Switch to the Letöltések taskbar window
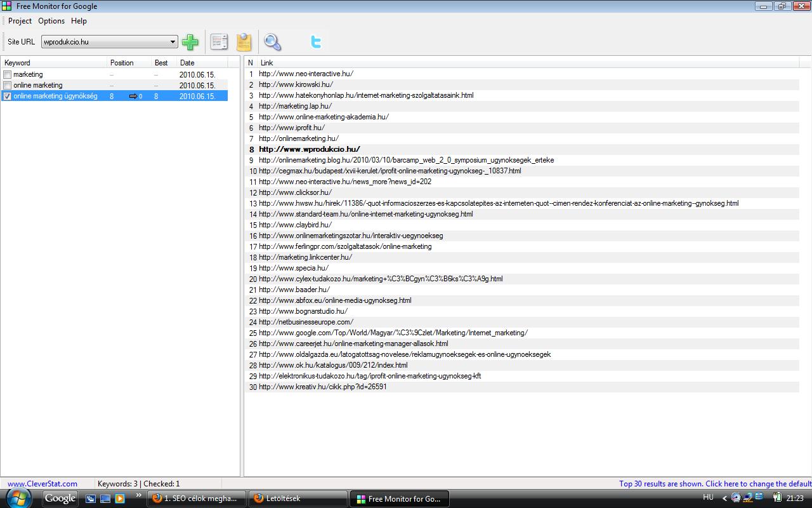The image size is (812, 508). 298,498
